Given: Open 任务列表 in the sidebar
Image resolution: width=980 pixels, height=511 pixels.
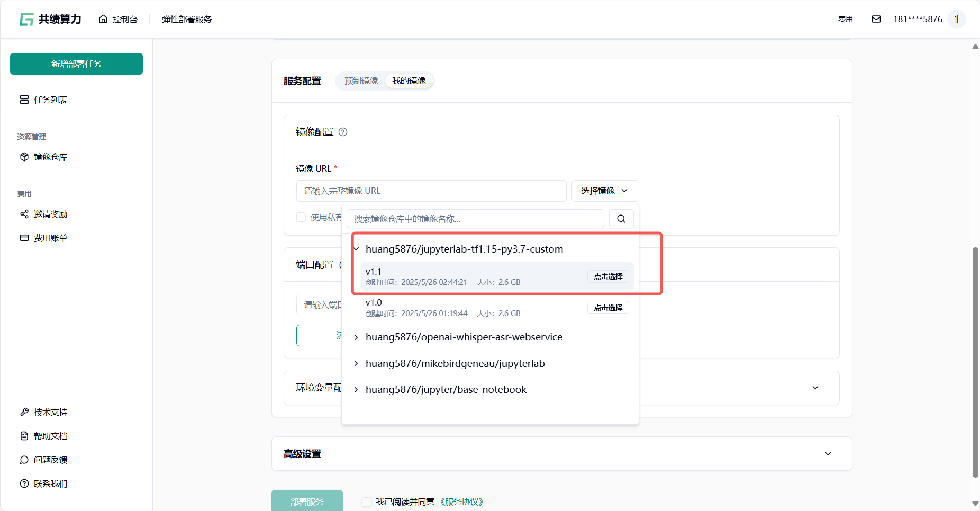Looking at the screenshot, I should point(50,100).
